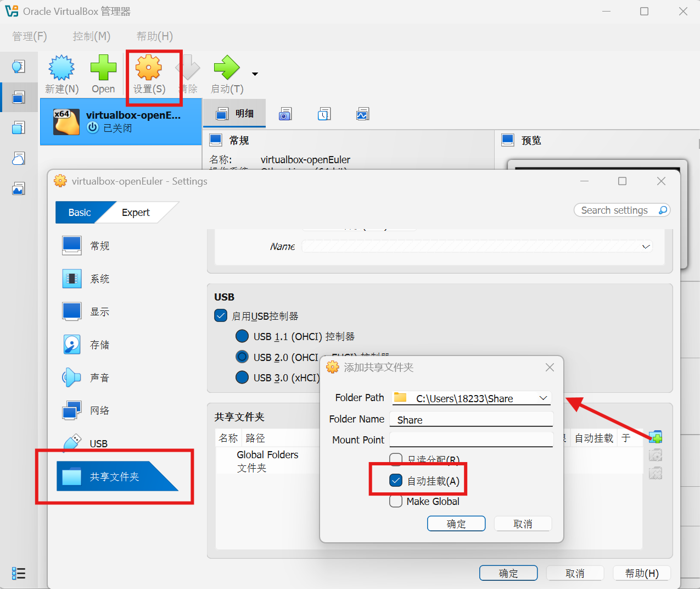Viewport: 700px width, 589px height.
Task: Click the Mount Point input field
Action: click(x=471, y=440)
